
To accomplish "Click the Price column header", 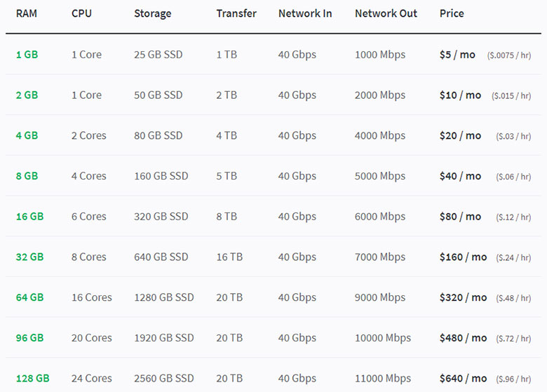I will tap(452, 13).
